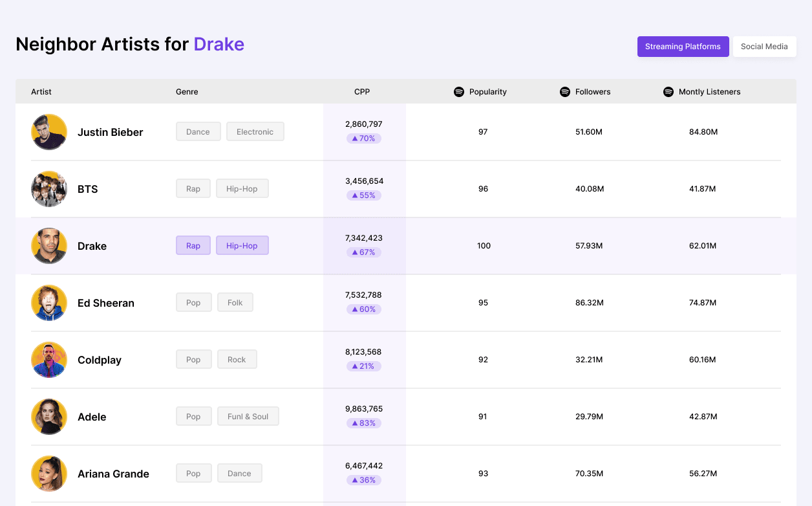Select CPP value 8,123,568
This screenshot has width=812, height=506.
[363, 352]
